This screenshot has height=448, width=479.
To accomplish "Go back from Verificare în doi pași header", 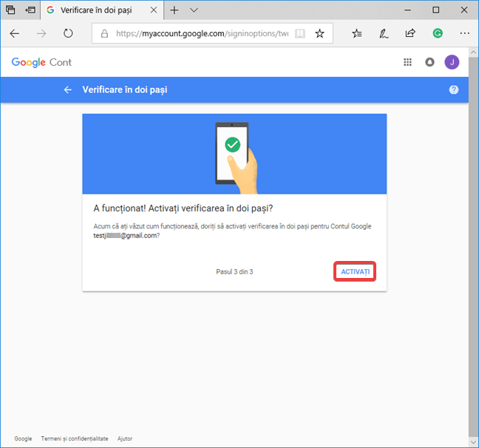I will pyautogui.click(x=68, y=90).
